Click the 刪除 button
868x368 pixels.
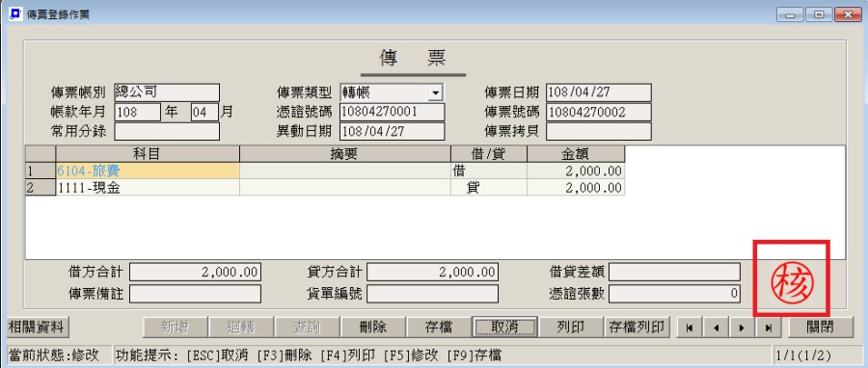[372, 328]
